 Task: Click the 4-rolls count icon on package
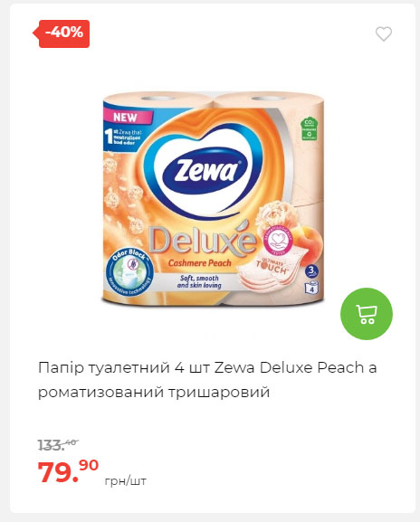coord(311,288)
